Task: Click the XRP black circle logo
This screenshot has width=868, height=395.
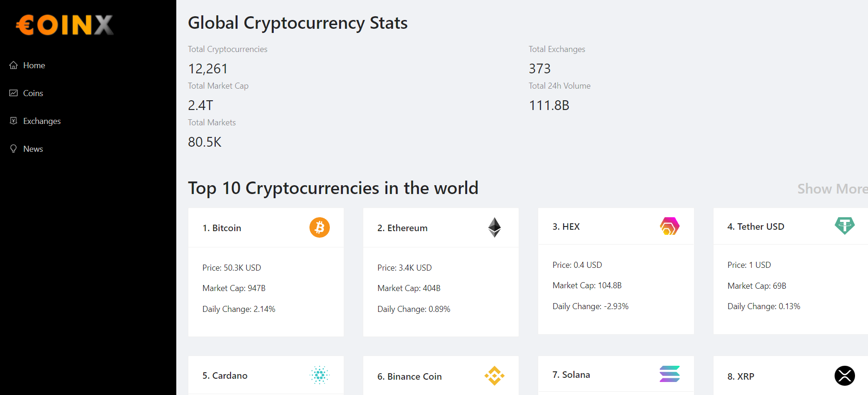Action: (845, 376)
